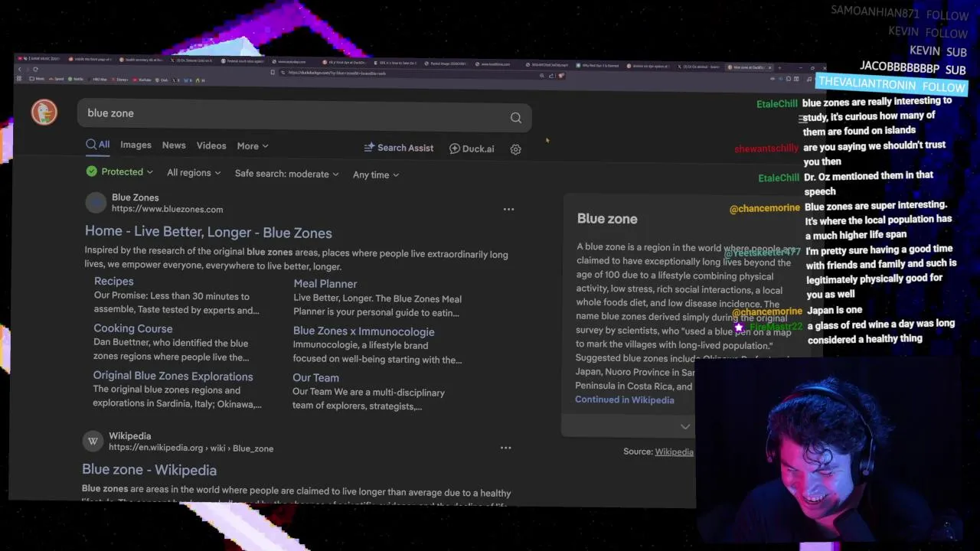Click the Blue zone info panel heading
The image size is (980, 551).
tap(607, 219)
